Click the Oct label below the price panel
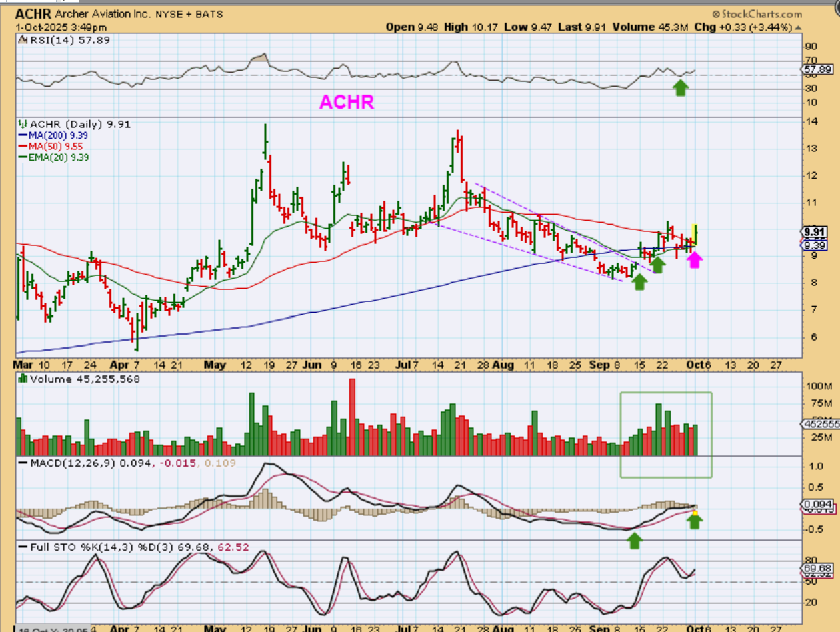Viewport: 840px width, 632px height. [695, 365]
